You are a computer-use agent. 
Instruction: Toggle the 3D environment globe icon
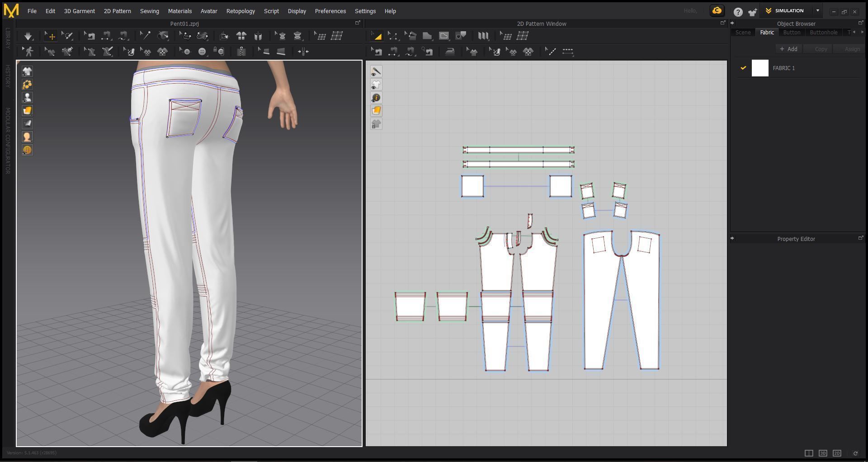click(27, 150)
